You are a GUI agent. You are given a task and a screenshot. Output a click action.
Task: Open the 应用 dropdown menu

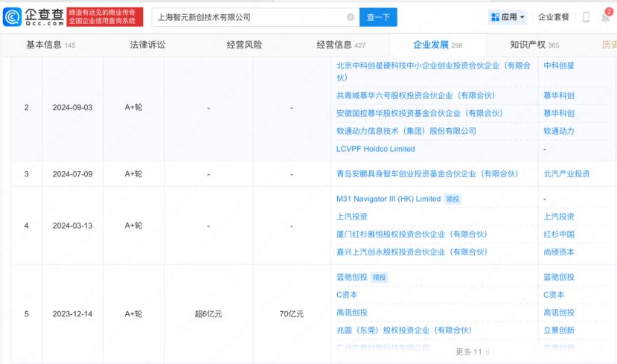pyautogui.click(x=508, y=17)
